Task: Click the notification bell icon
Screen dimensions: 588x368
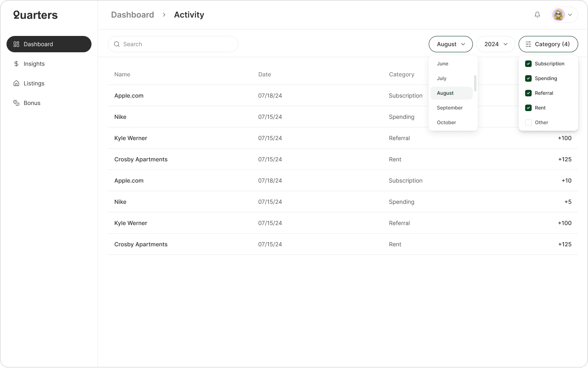Action: (537, 14)
